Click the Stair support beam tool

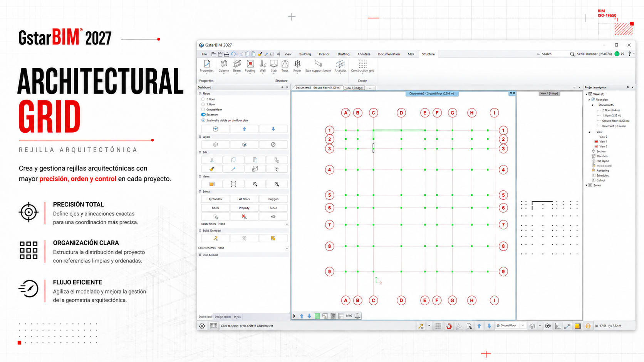318,66
